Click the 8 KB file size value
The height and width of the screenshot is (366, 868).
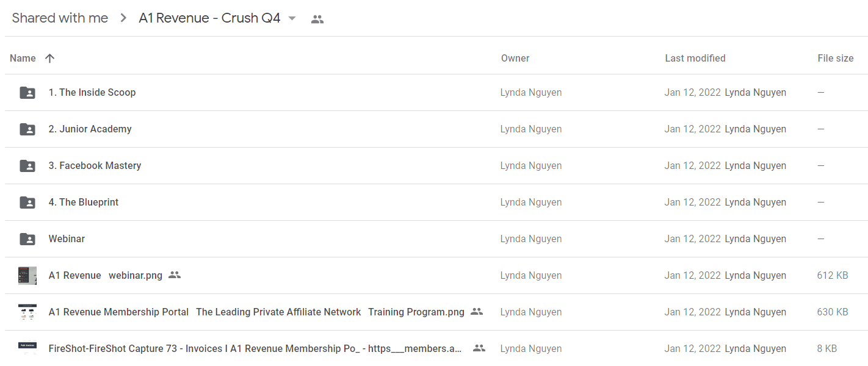tap(827, 349)
